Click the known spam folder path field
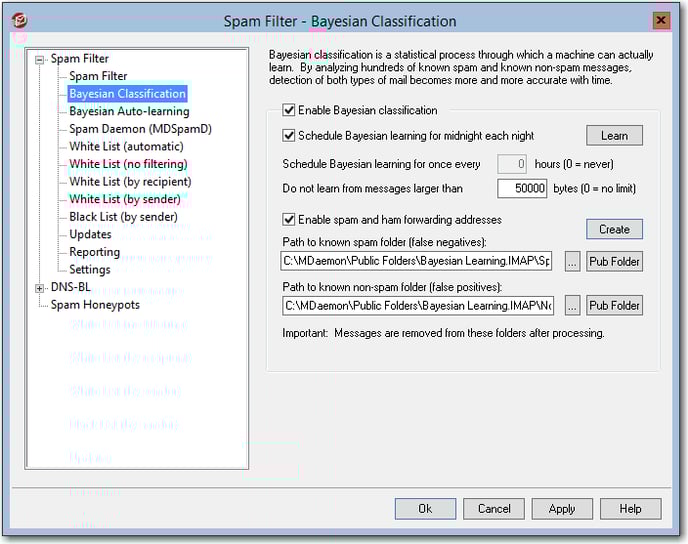688x544 pixels. (416, 261)
